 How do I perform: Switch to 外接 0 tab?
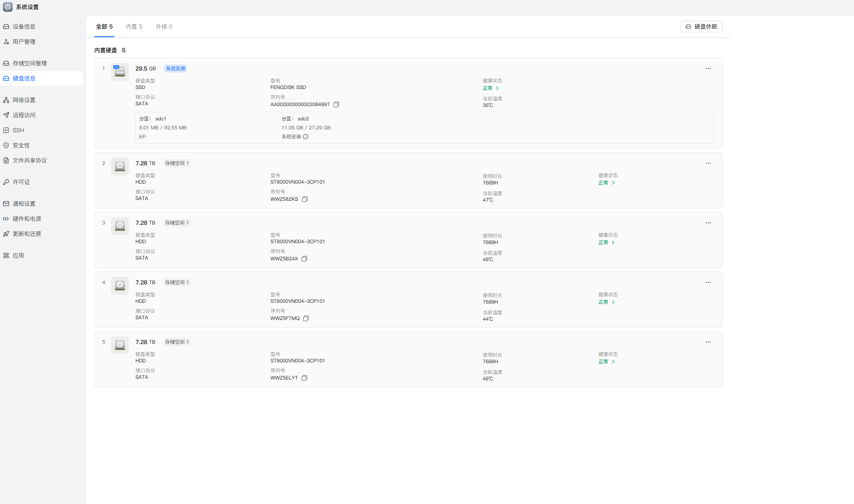(164, 27)
